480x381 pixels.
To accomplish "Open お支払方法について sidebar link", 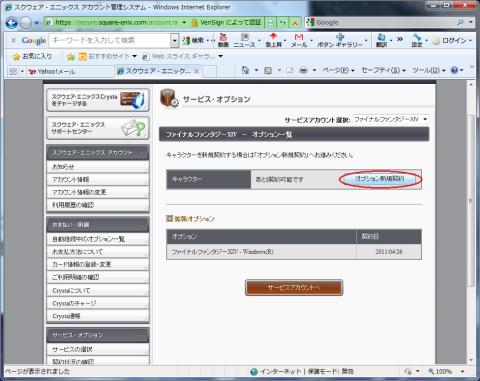I will pyautogui.click(x=98, y=252).
